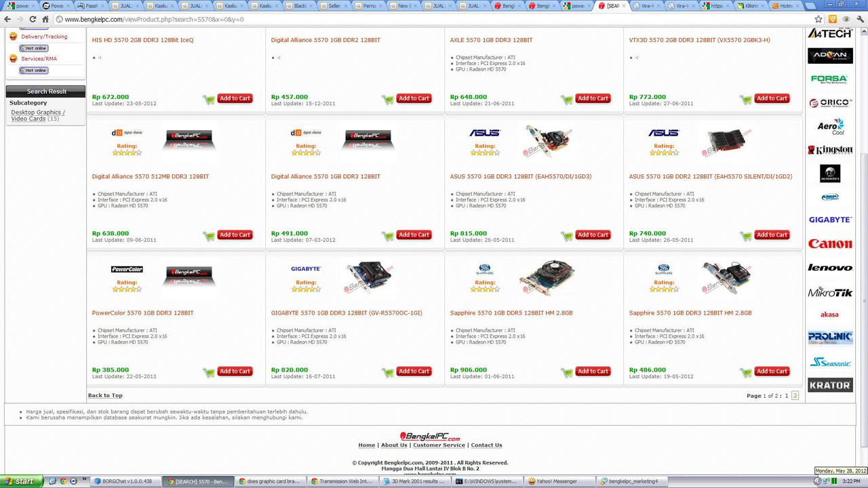
Task: Open the Chrome wrench settings menu
Action: click(859, 20)
